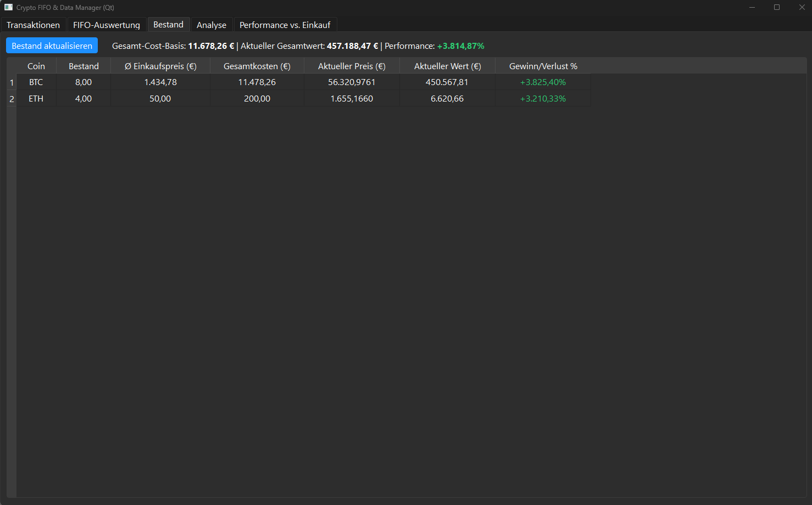
Task: Click the +3.825,40% gain value for BTC
Action: point(543,82)
